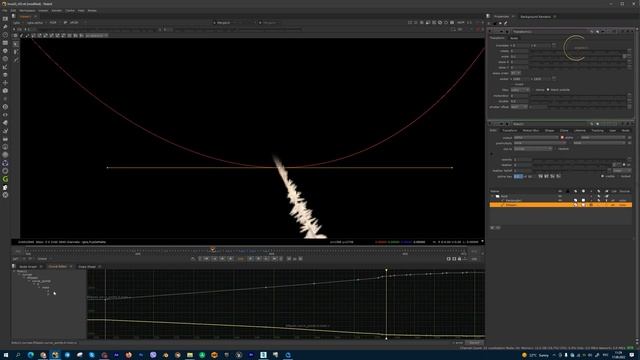Open Microsoft Edge from the taskbar
Image resolution: width=640 pixels, height=360 pixels.
coord(31,355)
